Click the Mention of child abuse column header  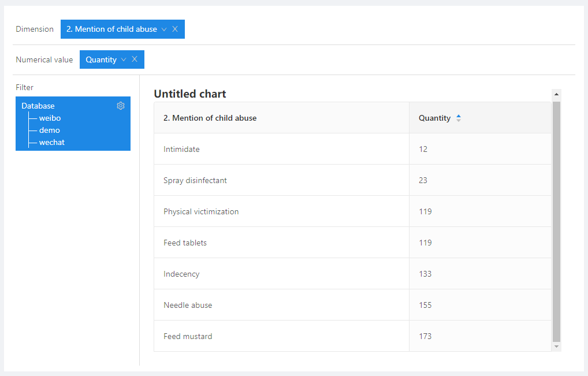tap(210, 118)
